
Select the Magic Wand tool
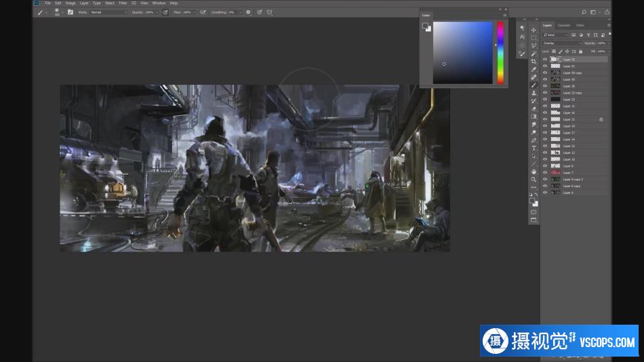[534, 54]
